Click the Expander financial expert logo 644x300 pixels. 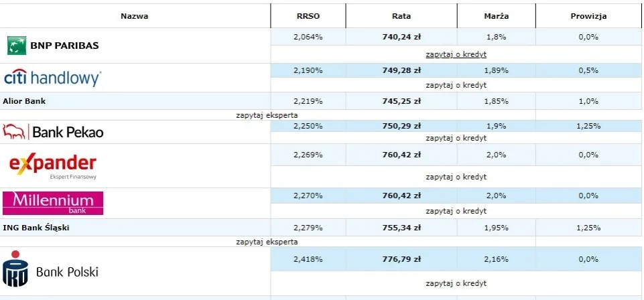point(52,165)
